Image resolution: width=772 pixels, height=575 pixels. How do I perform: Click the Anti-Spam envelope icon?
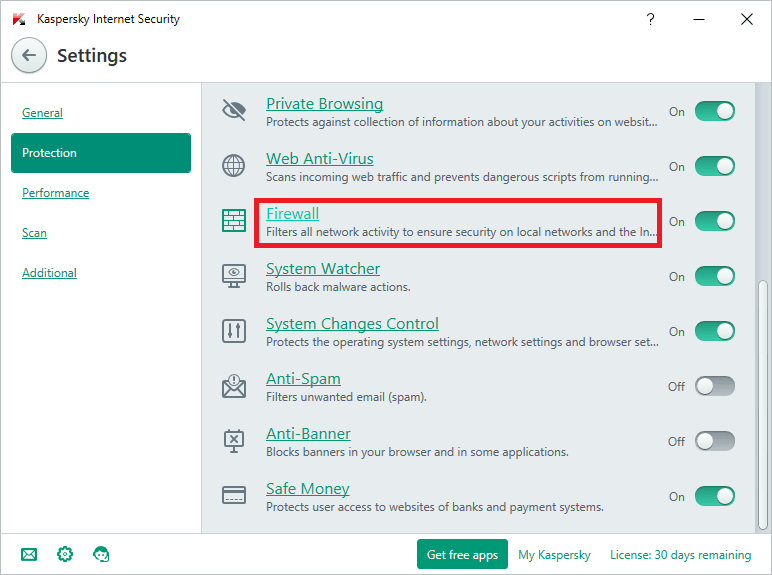pos(234,386)
